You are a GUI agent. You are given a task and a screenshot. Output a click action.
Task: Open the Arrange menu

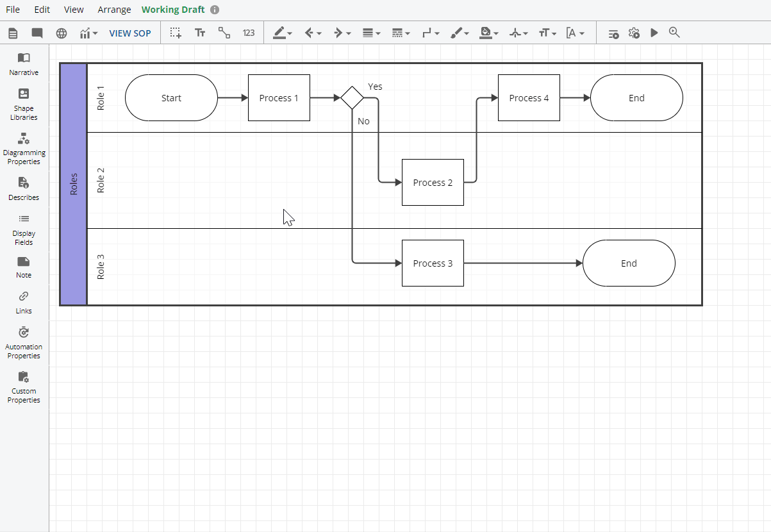[114, 10]
